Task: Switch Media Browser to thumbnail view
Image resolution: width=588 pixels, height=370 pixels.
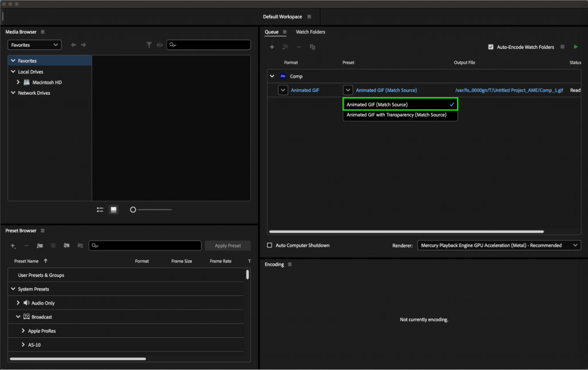Action: click(114, 209)
